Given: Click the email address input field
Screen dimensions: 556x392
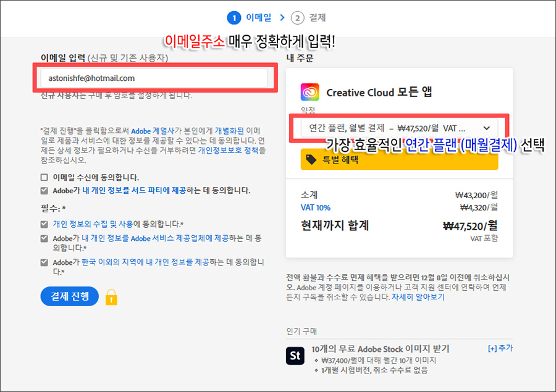Looking at the screenshot, I should tap(154, 78).
